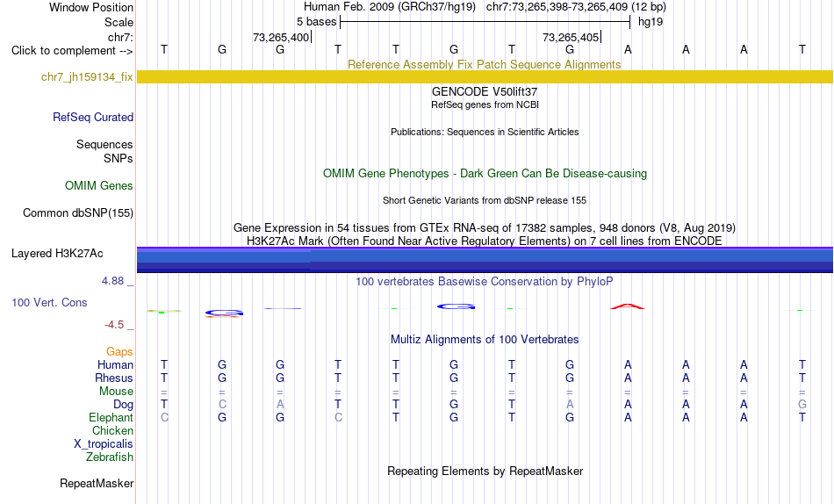Click H3K27Ac Mark ENCODE track title
834x504 pixels.
tap(485, 241)
